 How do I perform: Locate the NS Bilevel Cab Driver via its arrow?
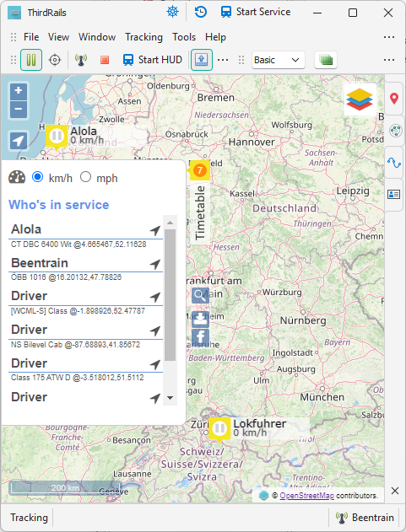point(155,330)
